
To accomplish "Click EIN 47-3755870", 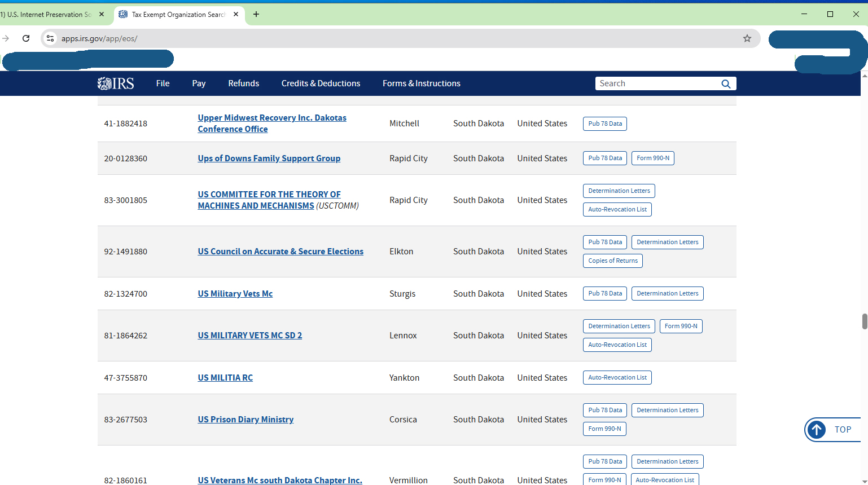I will [126, 378].
